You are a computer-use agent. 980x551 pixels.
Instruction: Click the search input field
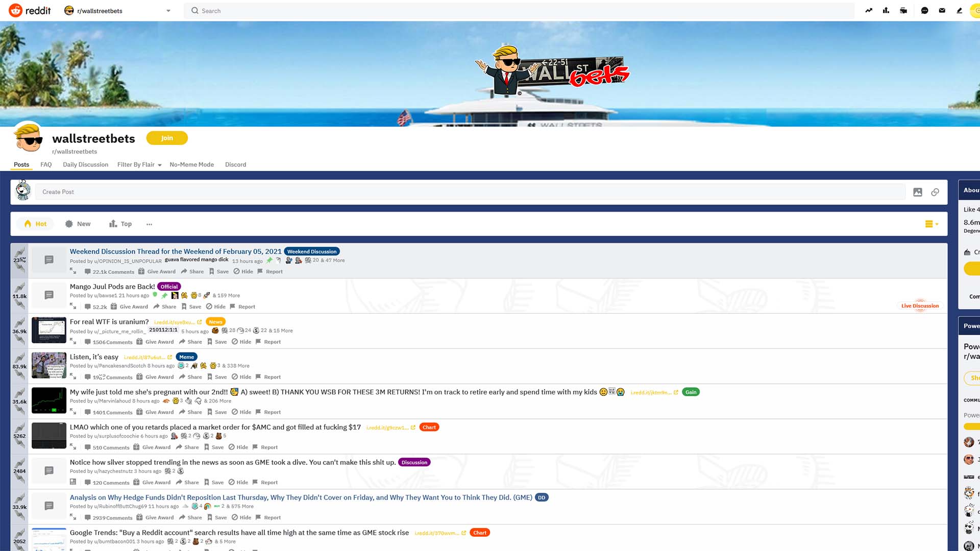519,11
